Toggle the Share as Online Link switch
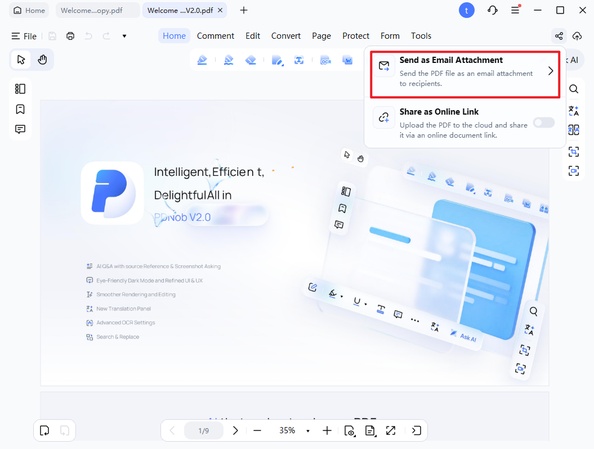The height and width of the screenshot is (449, 594). click(x=544, y=122)
